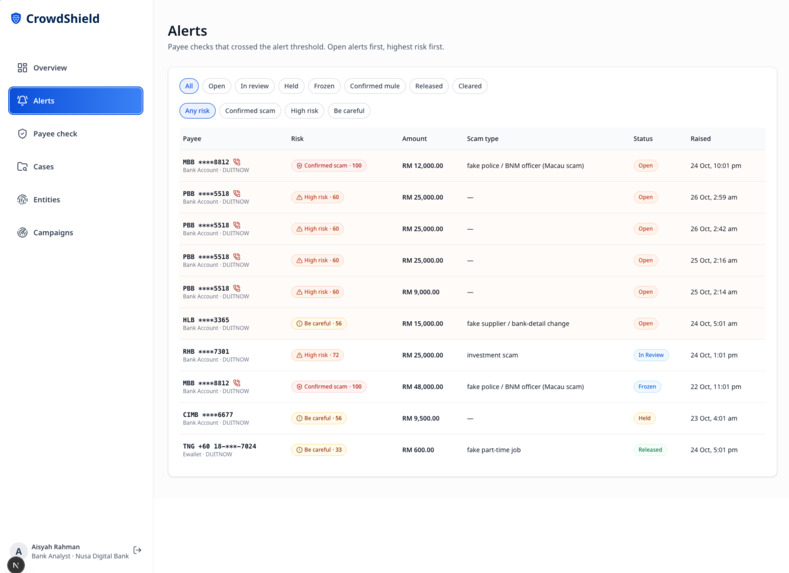Viewport: 789px width, 573px height.
Task: Filter alerts by All status
Action: 189,86
